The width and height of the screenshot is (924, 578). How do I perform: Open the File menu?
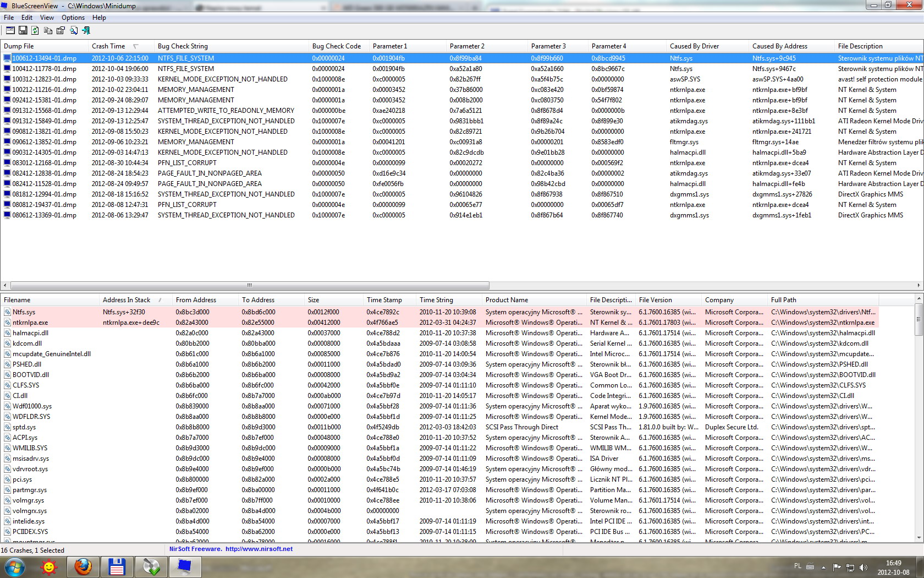click(9, 18)
